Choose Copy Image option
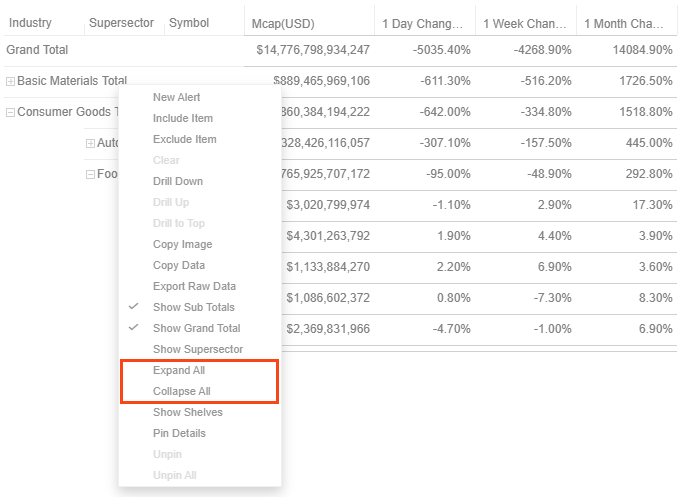 (182, 244)
